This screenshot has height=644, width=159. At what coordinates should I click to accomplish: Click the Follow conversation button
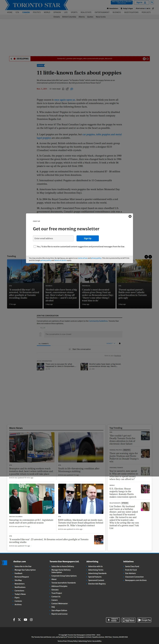[43, 328]
